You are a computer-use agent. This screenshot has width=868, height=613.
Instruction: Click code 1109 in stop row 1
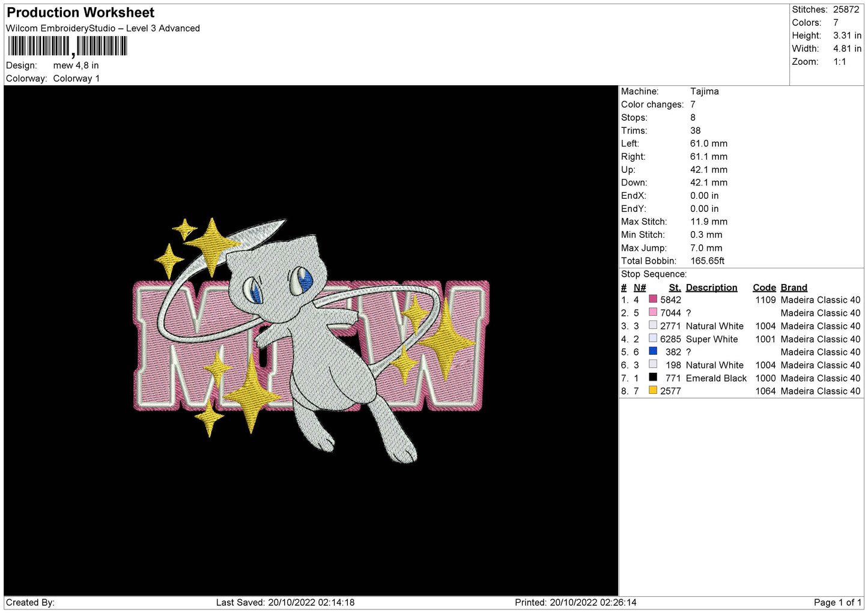[x=765, y=300]
